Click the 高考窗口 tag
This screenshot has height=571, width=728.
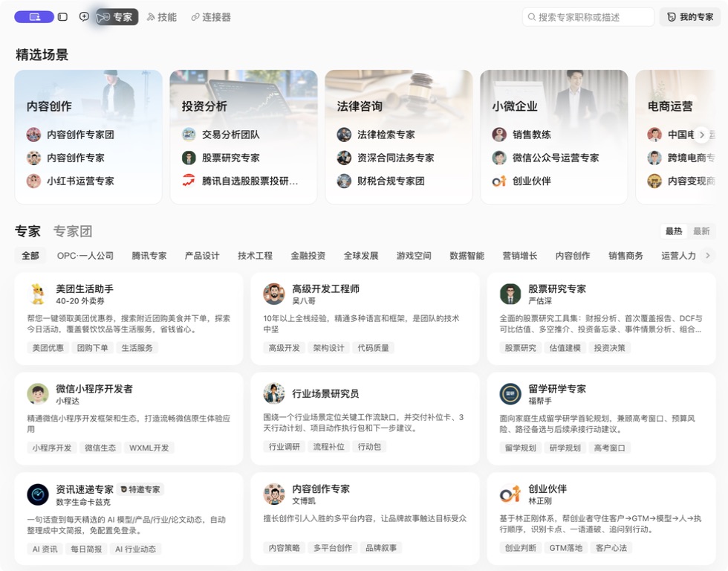[x=610, y=448]
